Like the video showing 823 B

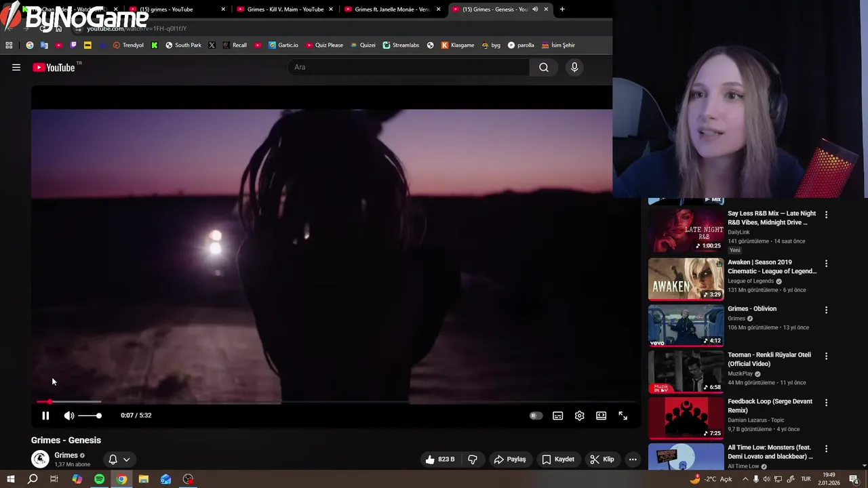coord(439,460)
